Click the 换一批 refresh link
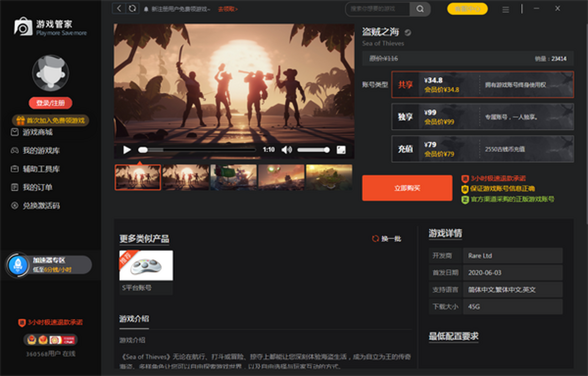This screenshot has height=376, width=588. 387,239
